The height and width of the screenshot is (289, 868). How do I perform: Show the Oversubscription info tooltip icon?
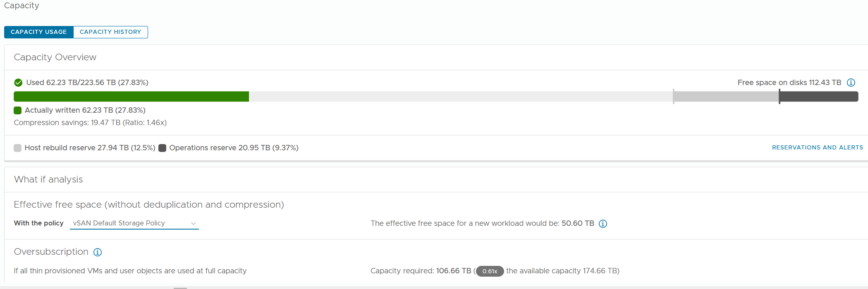point(98,252)
